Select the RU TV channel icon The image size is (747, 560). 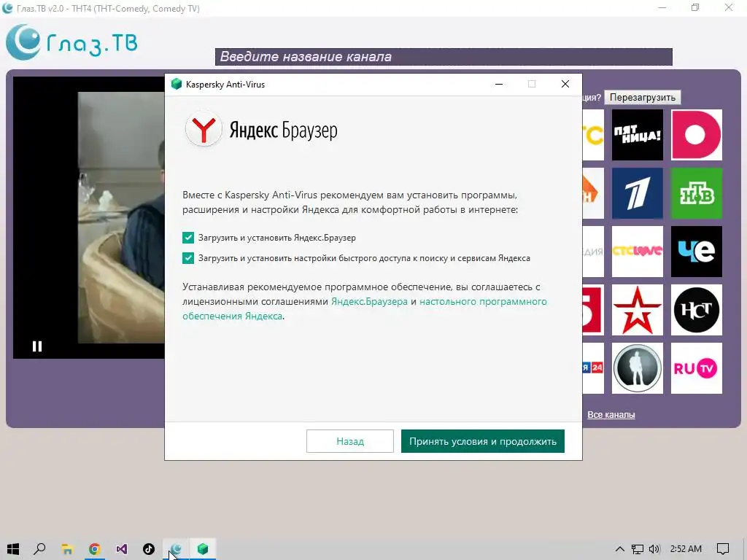coord(696,368)
